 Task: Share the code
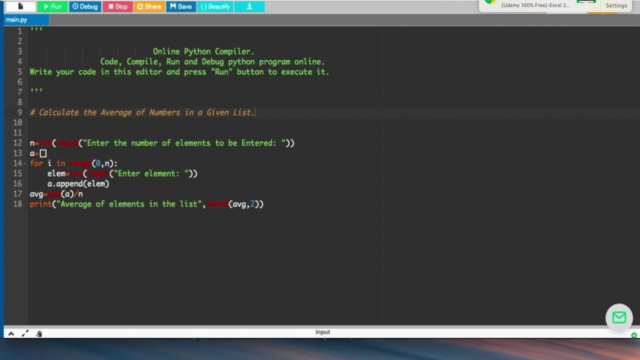click(149, 7)
